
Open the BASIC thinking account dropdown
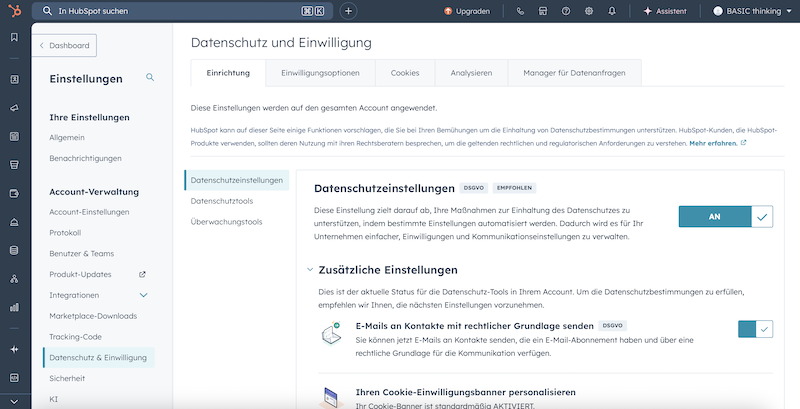[x=755, y=11]
